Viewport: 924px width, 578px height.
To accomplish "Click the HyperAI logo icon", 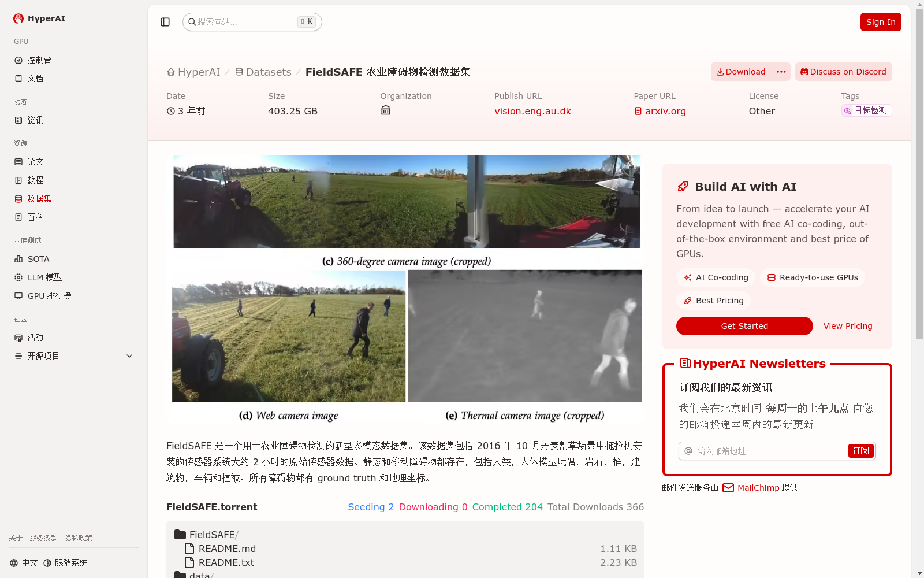I will (18, 18).
